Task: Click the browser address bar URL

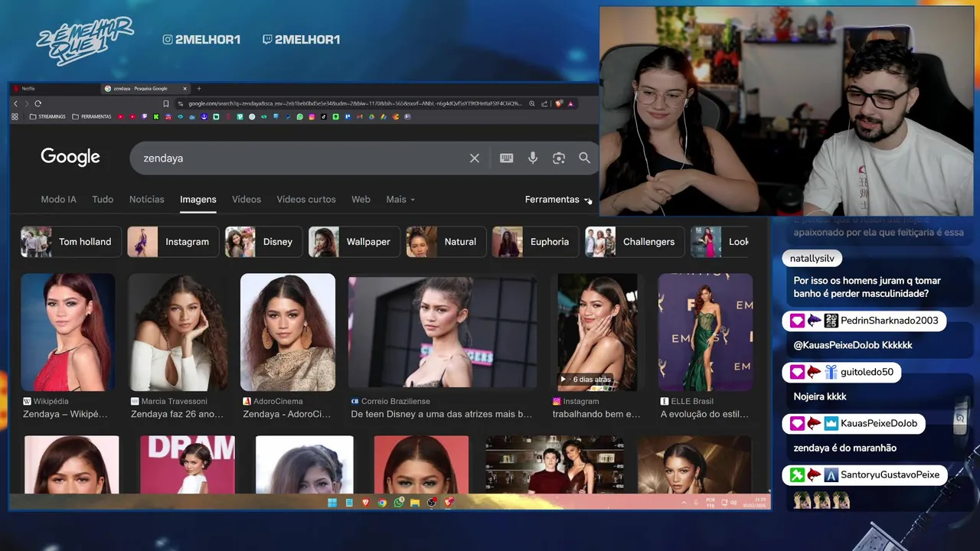Action: 354,103
